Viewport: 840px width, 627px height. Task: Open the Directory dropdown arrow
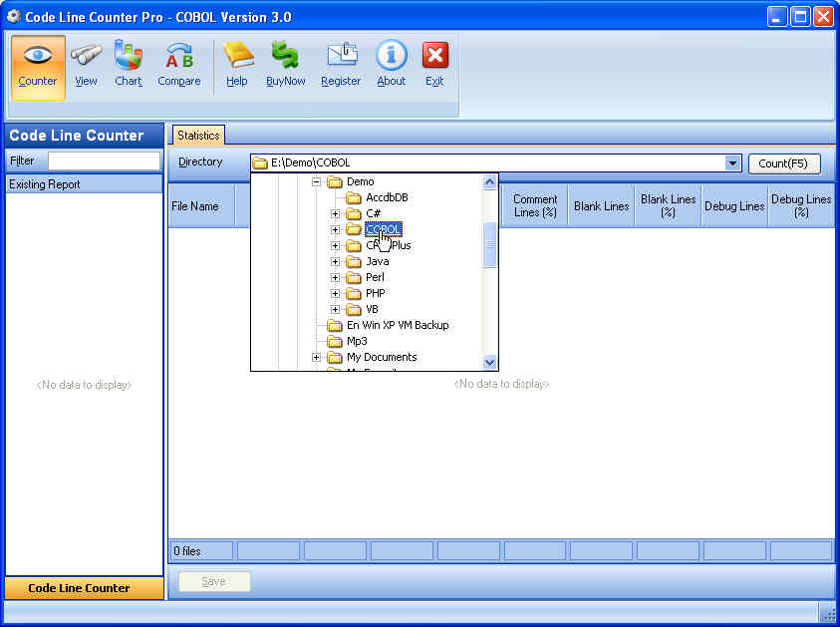point(733,163)
